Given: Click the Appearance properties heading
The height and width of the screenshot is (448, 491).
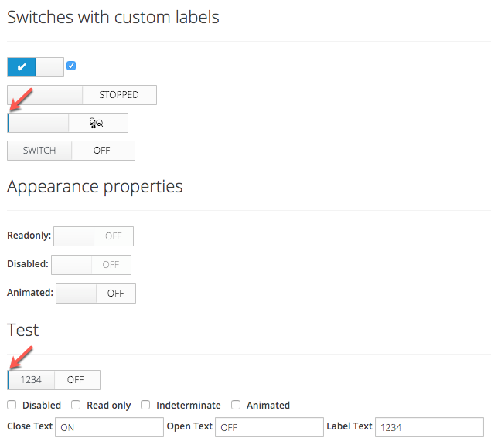Looking at the screenshot, I should click(x=94, y=187).
